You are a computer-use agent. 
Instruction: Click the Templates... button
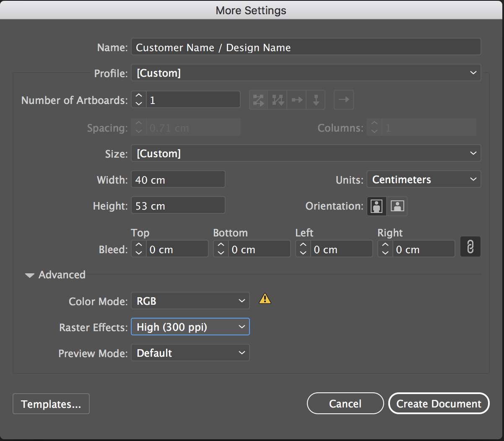pyautogui.click(x=51, y=404)
